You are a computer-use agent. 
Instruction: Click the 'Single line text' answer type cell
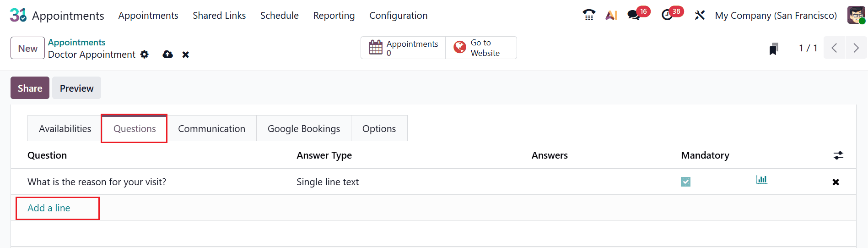coord(328,182)
